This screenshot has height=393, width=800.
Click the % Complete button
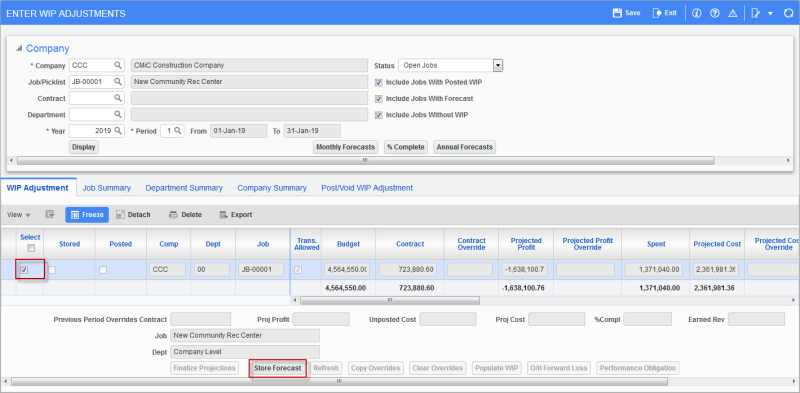pyautogui.click(x=406, y=147)
